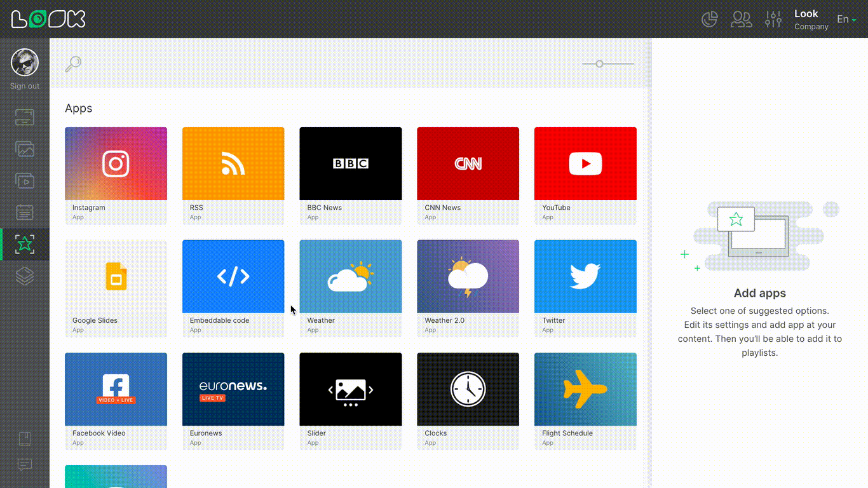Choose the Weather 2.0 app tile
868x488 pixels.
tap(468, 277)
